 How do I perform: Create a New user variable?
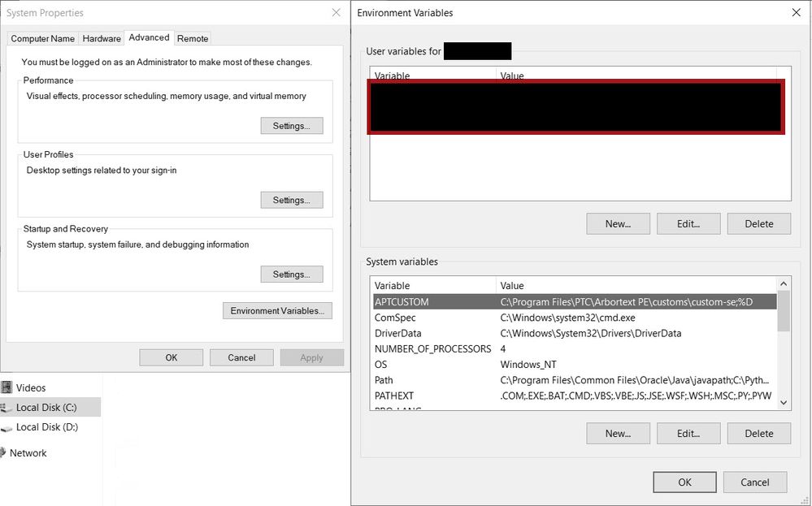[x=619, y=223]
